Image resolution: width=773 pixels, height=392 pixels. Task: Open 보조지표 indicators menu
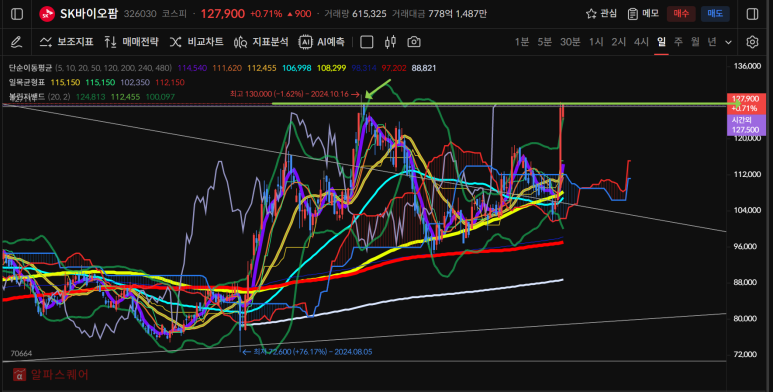[x=67, y=42]
